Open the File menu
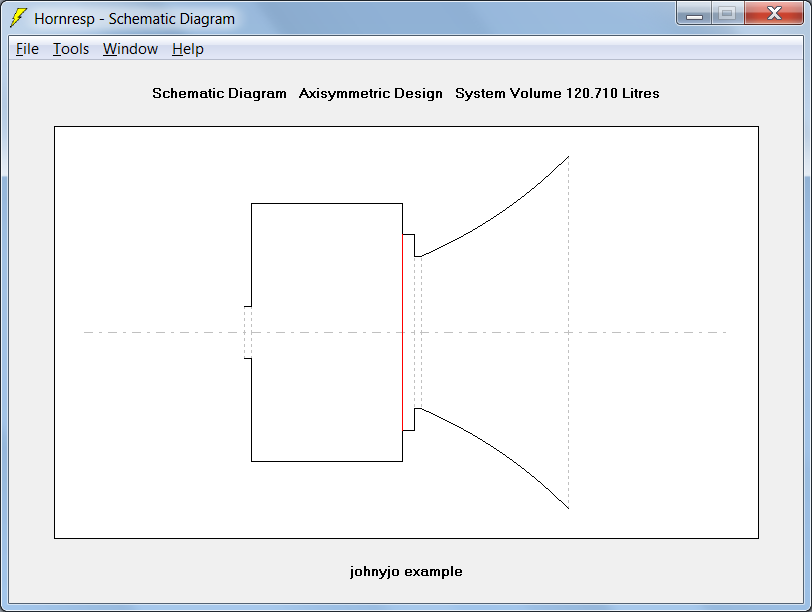812x612 pixels. click(27, 49)
